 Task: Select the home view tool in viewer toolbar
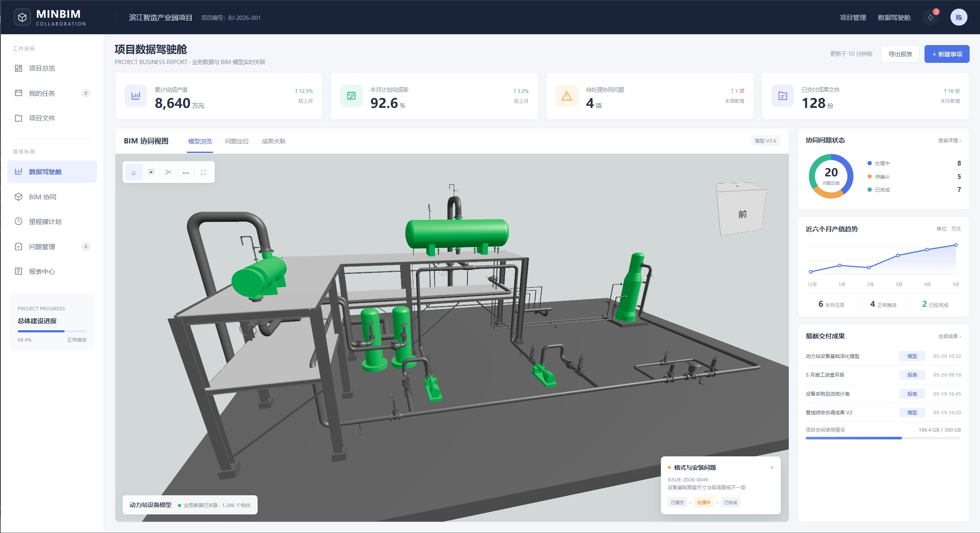click(134, 172)
